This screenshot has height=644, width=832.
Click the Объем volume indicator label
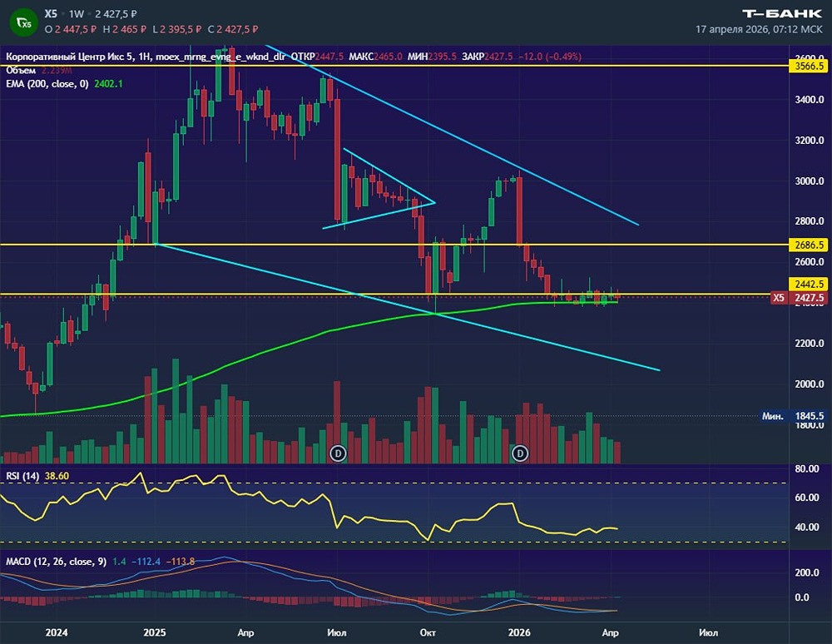(x=21, y=71)
